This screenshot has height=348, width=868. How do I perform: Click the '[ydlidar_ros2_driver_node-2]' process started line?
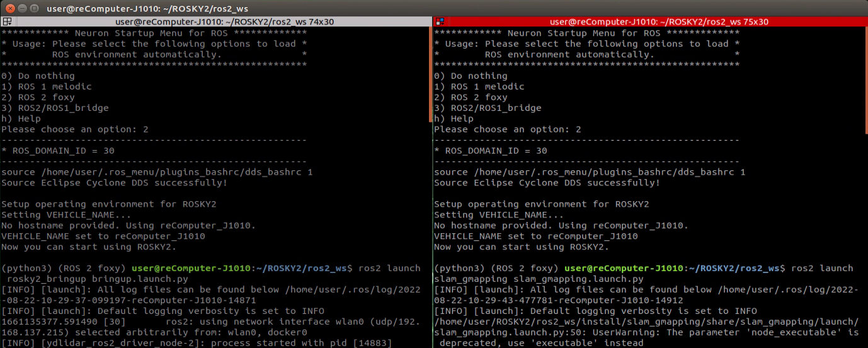pyautogui.click(x=197, y=343)
